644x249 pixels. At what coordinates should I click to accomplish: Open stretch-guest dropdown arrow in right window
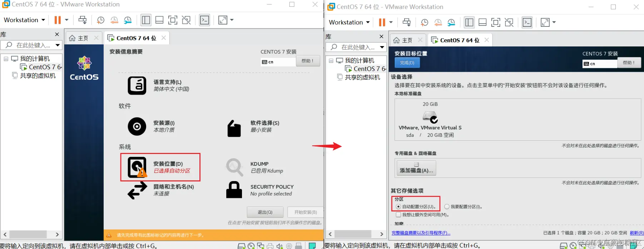554,22
